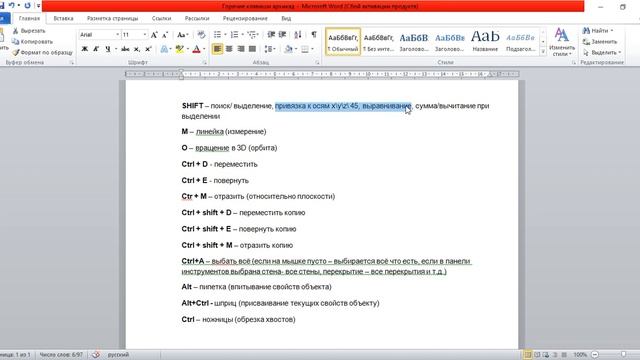Open Find (Найти) dropdown

tap(598, 31)
